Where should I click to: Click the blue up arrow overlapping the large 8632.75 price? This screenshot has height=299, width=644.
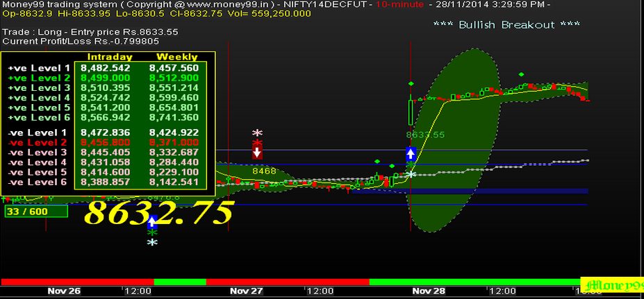click(152, 222)
